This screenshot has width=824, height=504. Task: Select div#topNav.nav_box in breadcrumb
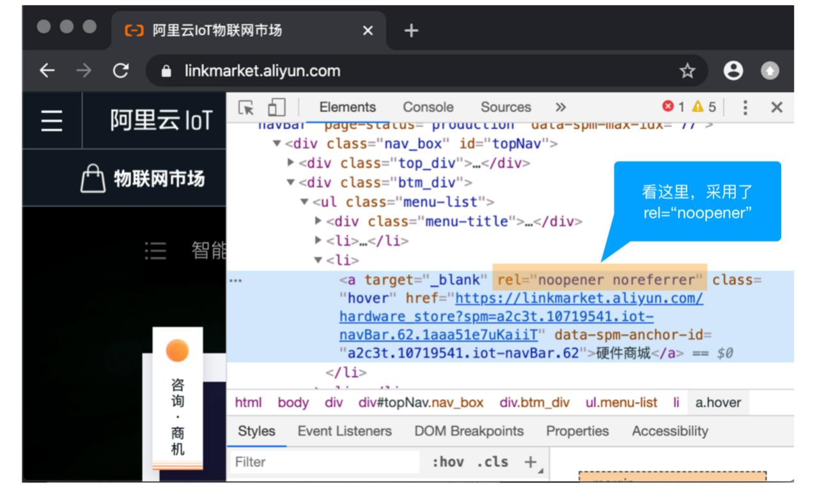click(x=421, y=403)
